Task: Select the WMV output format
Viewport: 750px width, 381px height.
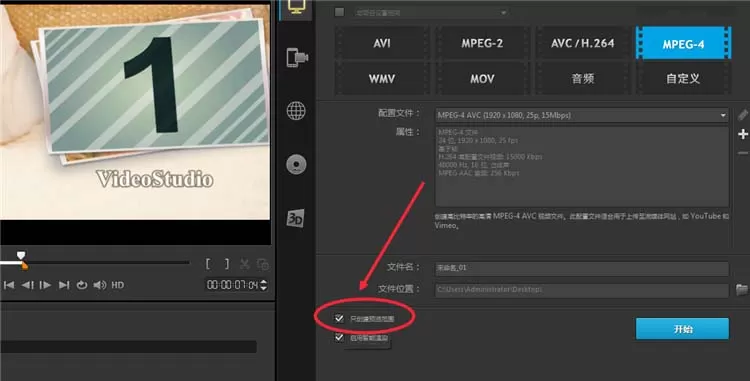Action: tap(382, 78)
